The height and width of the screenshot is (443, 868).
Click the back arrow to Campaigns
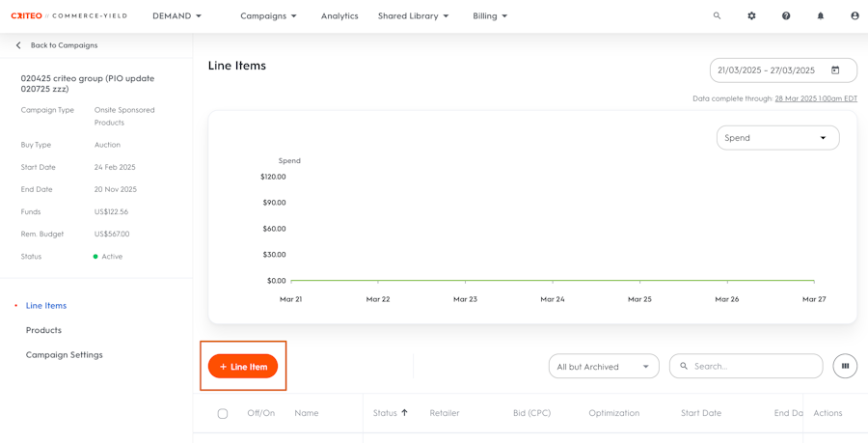18,45
